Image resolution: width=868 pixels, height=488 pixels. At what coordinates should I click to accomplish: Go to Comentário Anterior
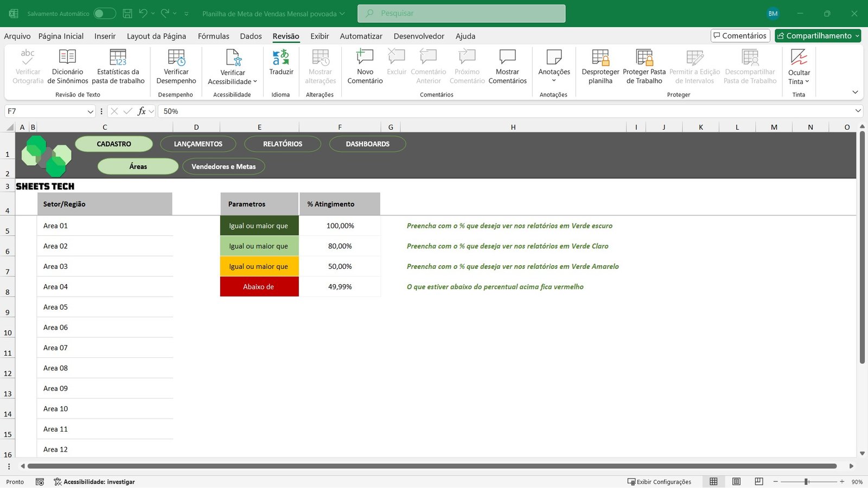[x=429, y=67]
